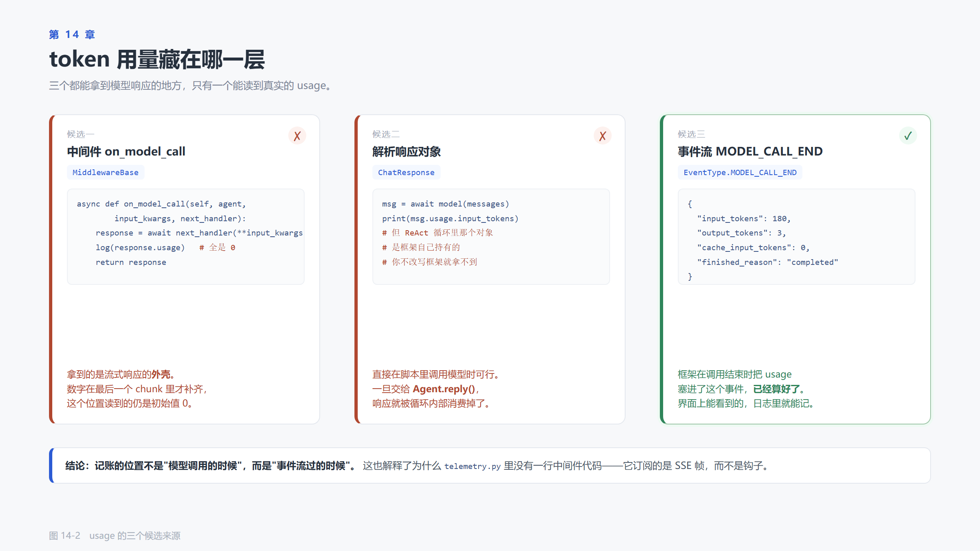Select the ChatResponse tag
The height and width of the screenshot is (551, 980).
[406, 172]
